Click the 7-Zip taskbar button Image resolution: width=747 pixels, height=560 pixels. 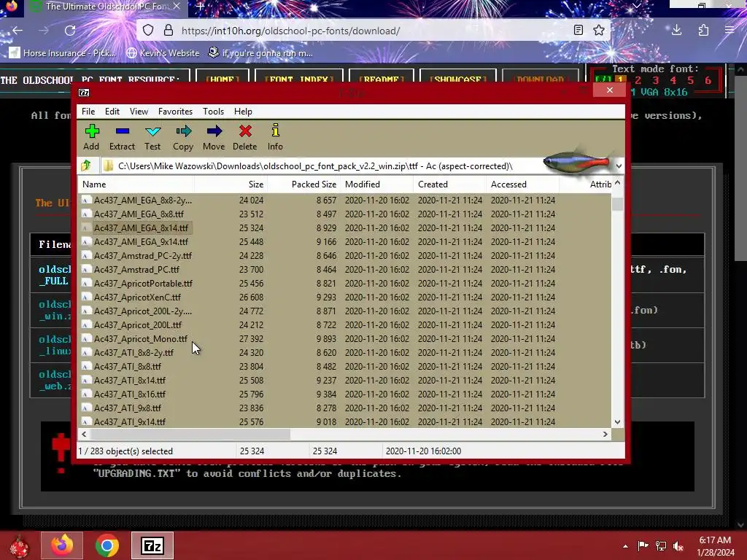152,545
